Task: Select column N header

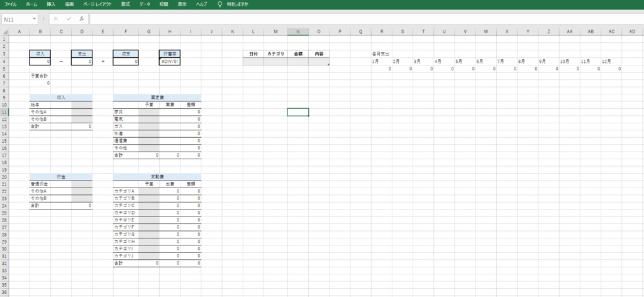Action: 297,31
